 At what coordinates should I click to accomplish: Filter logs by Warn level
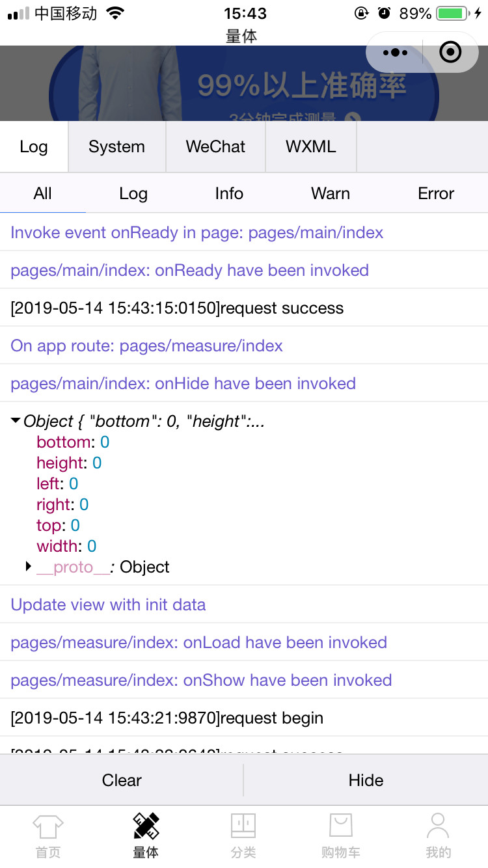331,193
